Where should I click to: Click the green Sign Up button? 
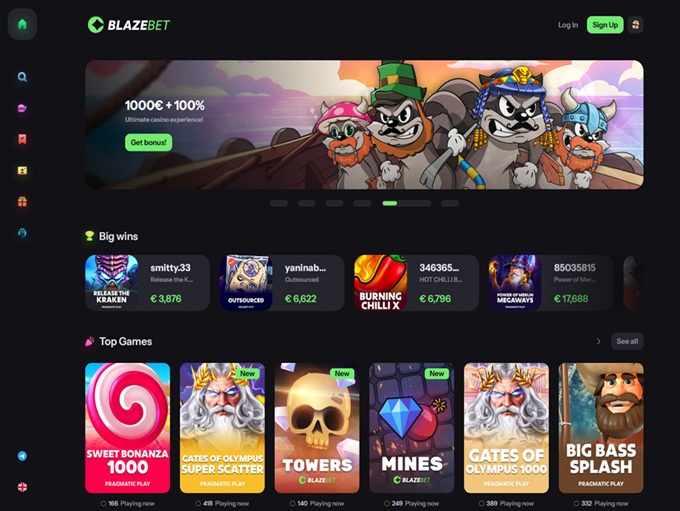tap(605, 25)
